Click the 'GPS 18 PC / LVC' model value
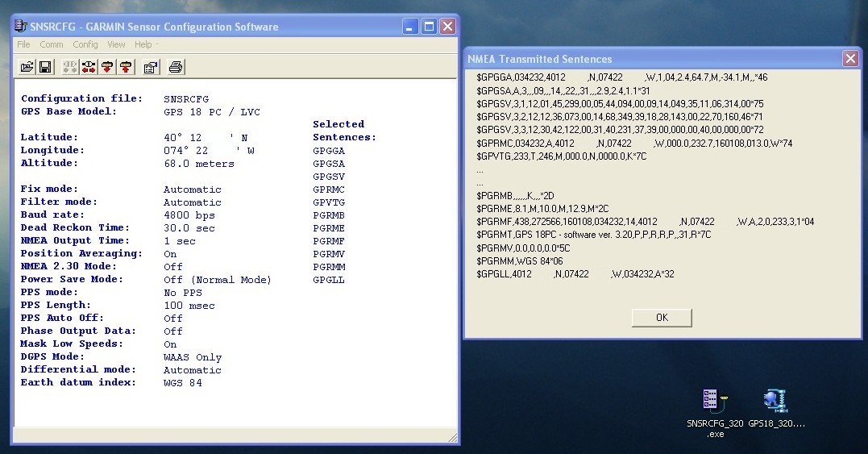Image resolution: width=868 pixels, height=454 pixels. pos(211,112)
